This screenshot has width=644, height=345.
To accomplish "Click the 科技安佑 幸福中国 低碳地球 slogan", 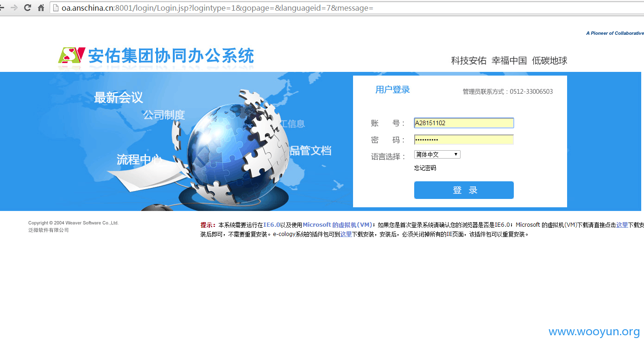I will point(509,60).
